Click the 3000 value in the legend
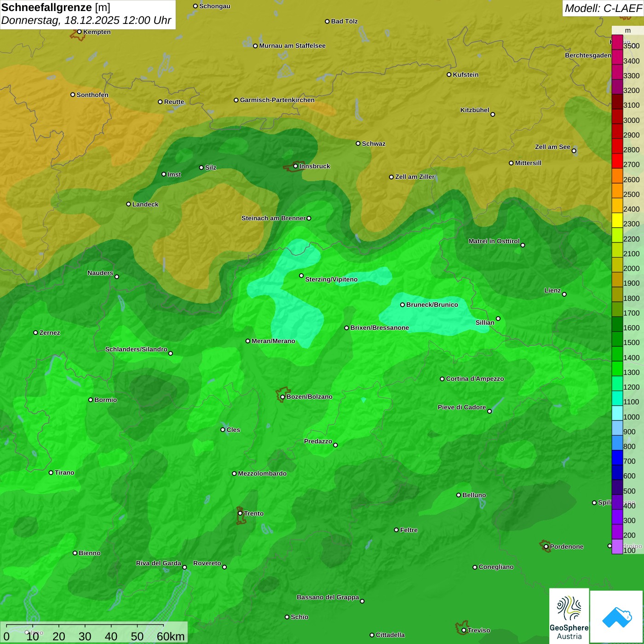The width and height of the screenshot is (644, 644). 631,120
